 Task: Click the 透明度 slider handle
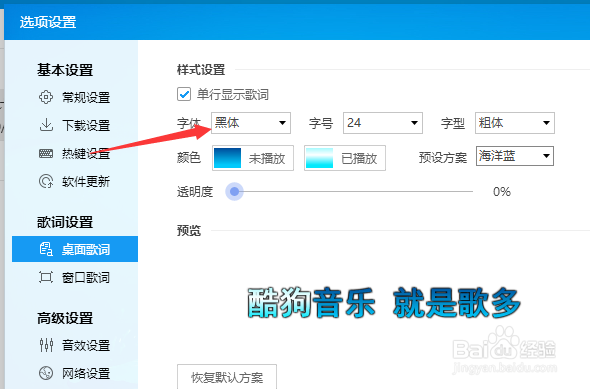(x=234, y=192)
